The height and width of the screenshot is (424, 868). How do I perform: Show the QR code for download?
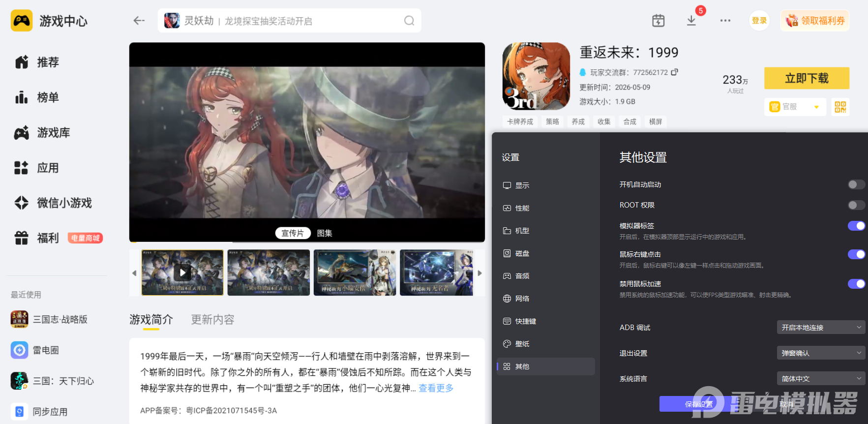click(840, 107)
